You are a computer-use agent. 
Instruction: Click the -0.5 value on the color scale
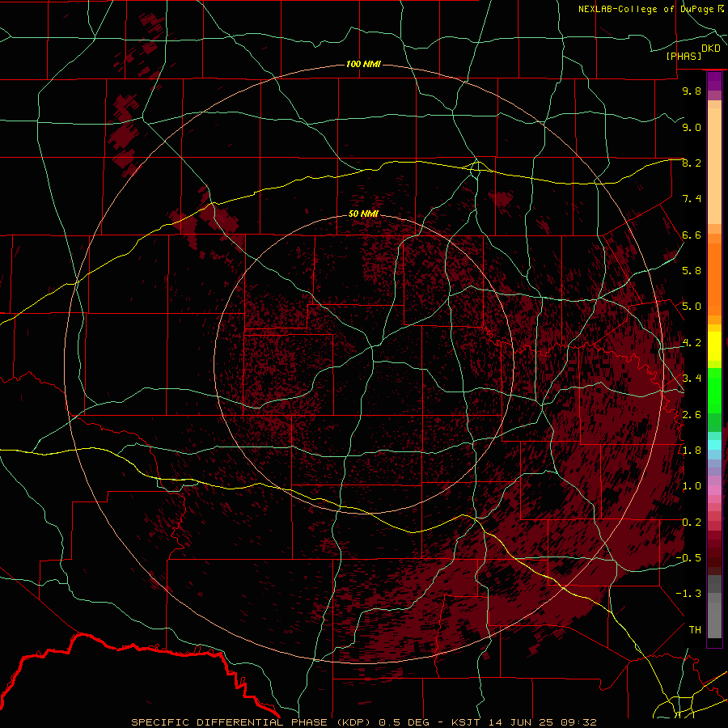pos(688,558)
